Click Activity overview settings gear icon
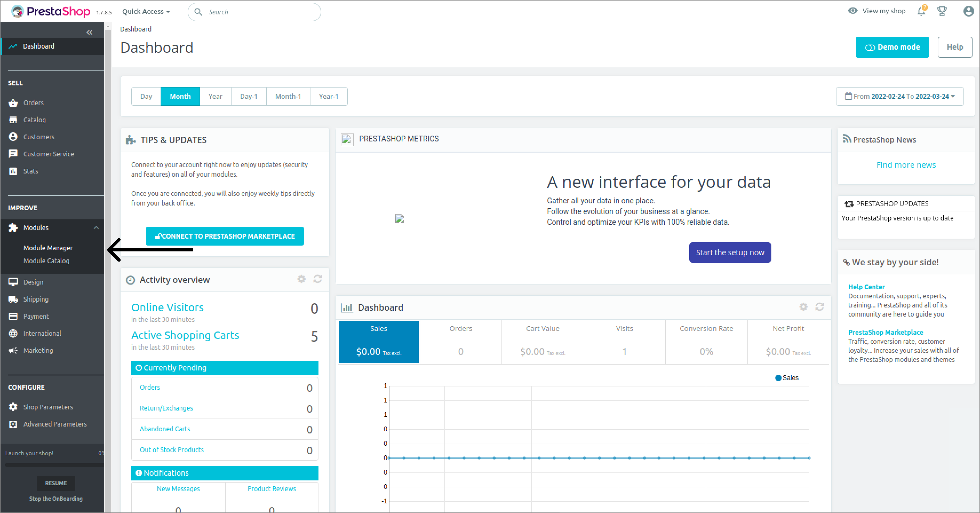Screen dimensions: 980x513 (301, 279)
